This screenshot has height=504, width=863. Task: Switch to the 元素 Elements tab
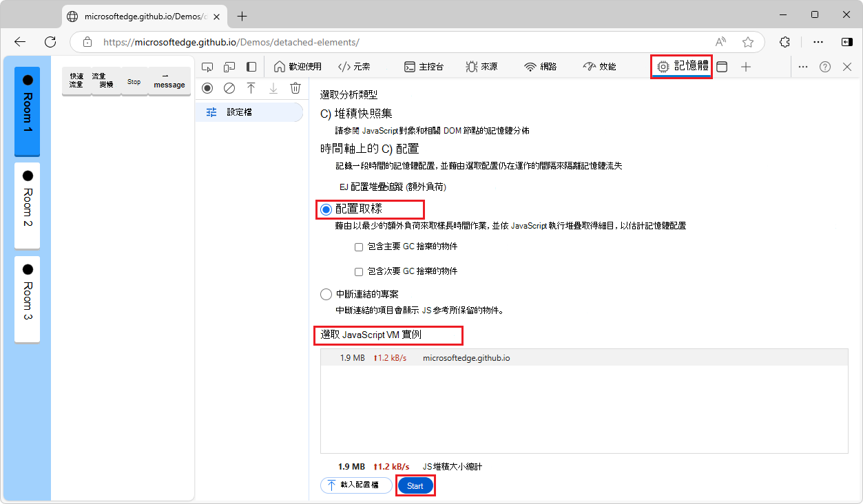tap(354, 67)
